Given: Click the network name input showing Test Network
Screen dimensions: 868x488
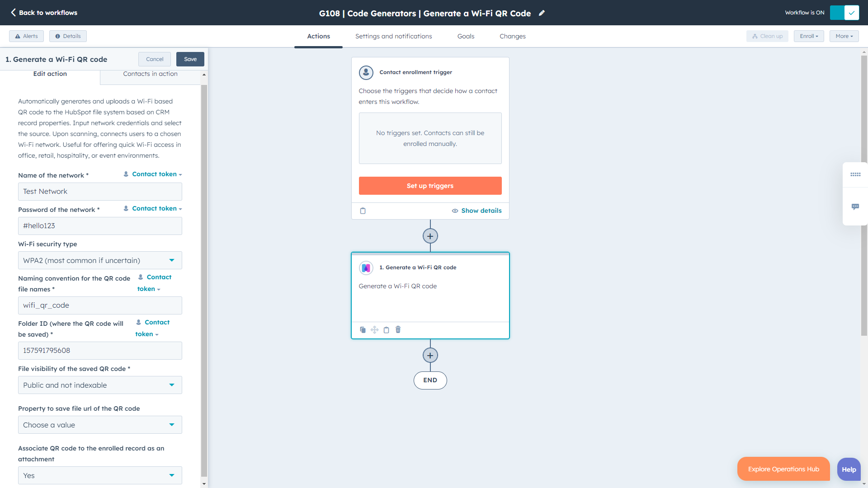Looking at the screenshot, I should [99, 191].
